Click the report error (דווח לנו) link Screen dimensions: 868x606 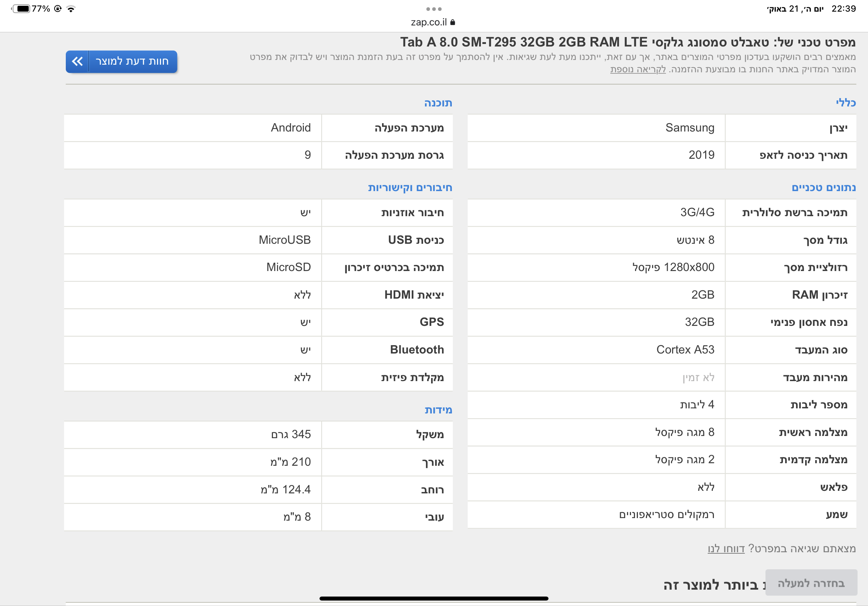click(726, 548)
